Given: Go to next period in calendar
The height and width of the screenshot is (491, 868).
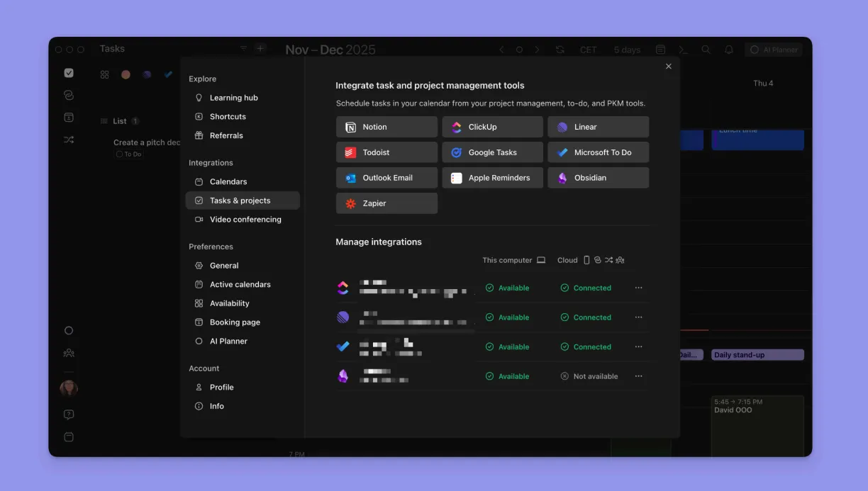Looking at the screenshot, I should point(537,50).
